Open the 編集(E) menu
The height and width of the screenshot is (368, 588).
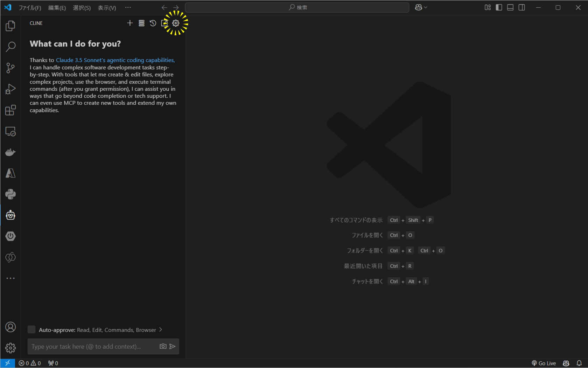point(57,8)
